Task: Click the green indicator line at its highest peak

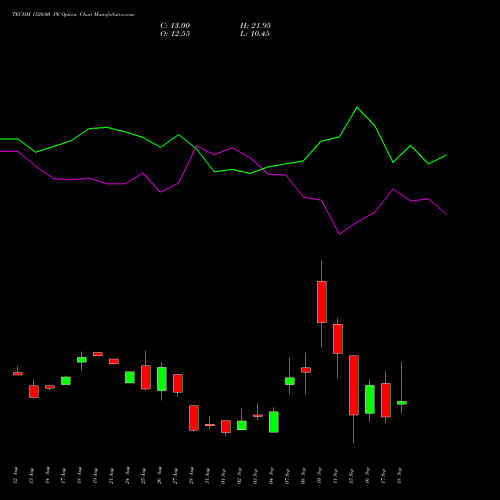Action: coord(357,107)
